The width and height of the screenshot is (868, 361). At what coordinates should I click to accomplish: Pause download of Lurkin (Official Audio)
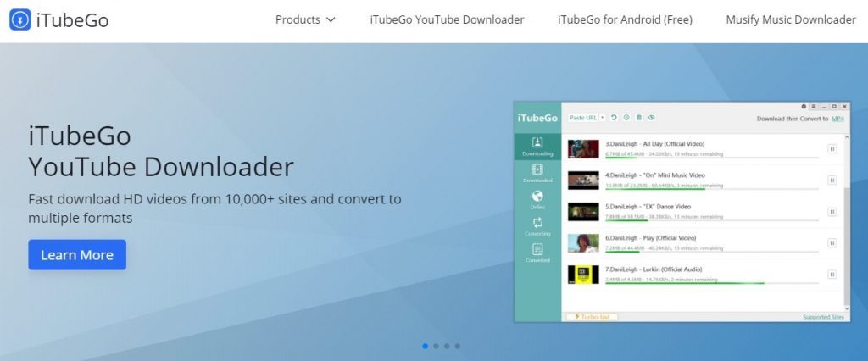pyautogui.click(x=832, y=274)
